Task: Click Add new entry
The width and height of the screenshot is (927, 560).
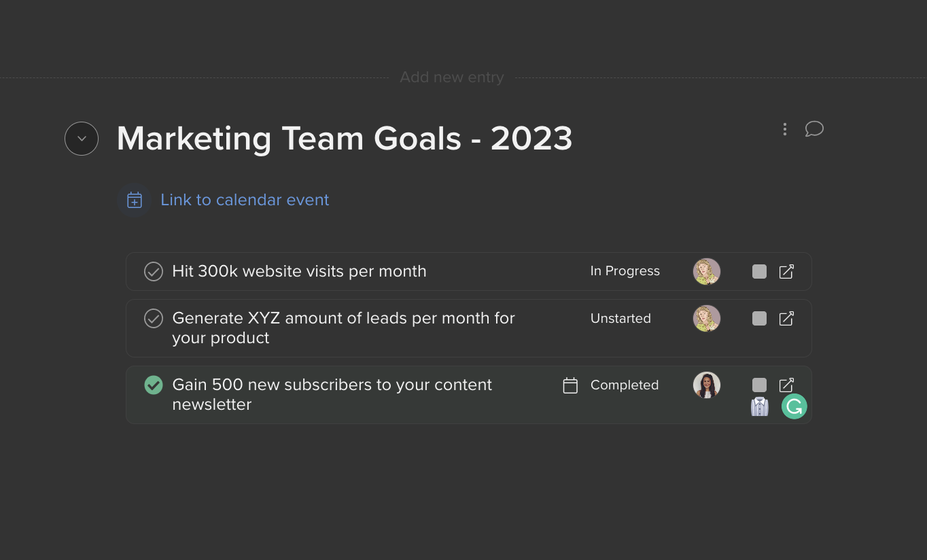Action: [x=451, y=77]
